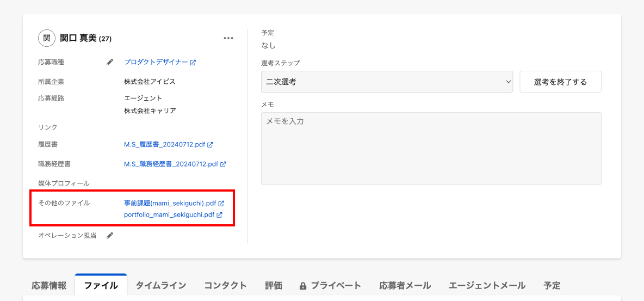Screen dimensions: 644x301
Task: Click the pencil icon beside オペレーション担当
Action: (x=110, y=236)
